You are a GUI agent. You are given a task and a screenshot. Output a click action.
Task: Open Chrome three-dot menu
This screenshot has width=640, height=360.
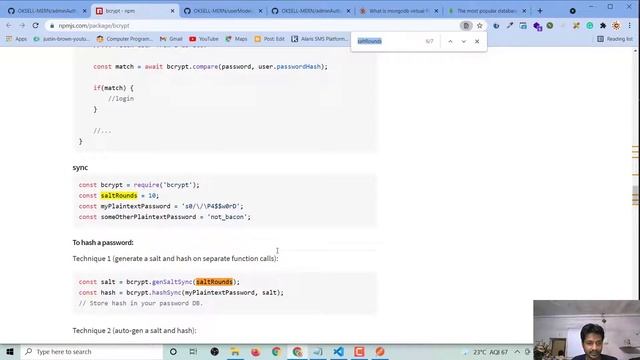[x=630, y=26]
